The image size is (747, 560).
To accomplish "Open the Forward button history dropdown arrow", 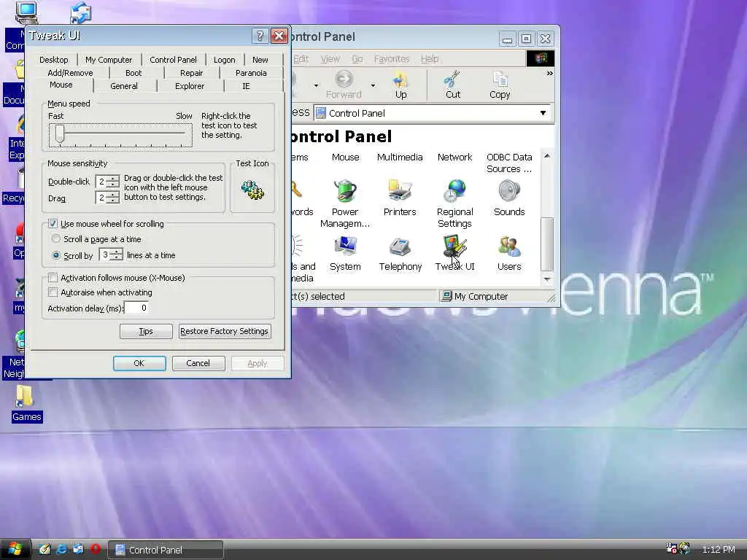I will [373, 85].
